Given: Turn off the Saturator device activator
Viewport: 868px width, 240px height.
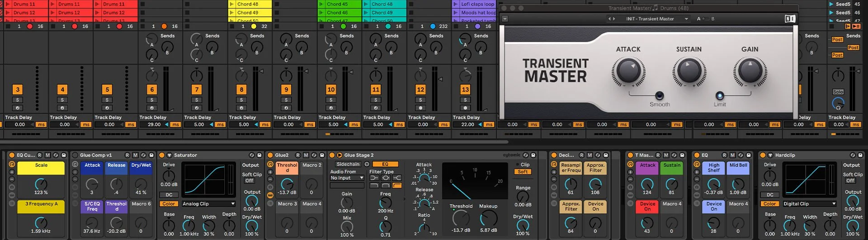Looking at the screenshot, I should tap(162, 155).
